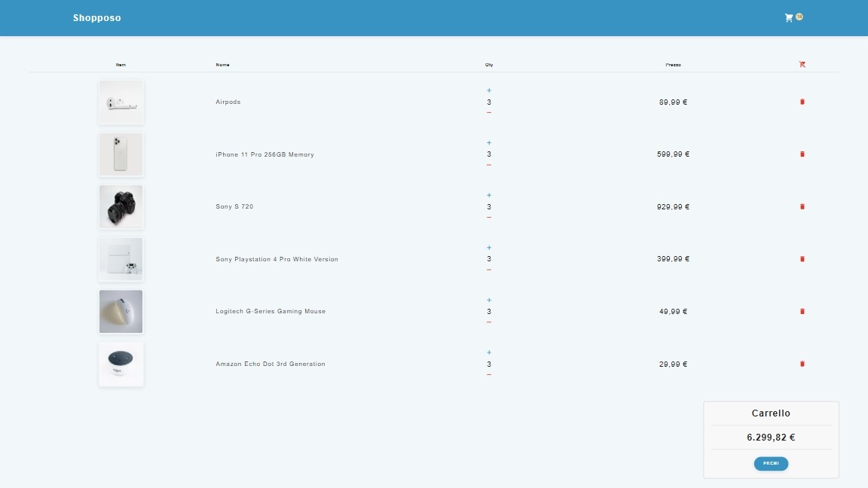Click the 89,99 € Airpods price

point(673,102)
